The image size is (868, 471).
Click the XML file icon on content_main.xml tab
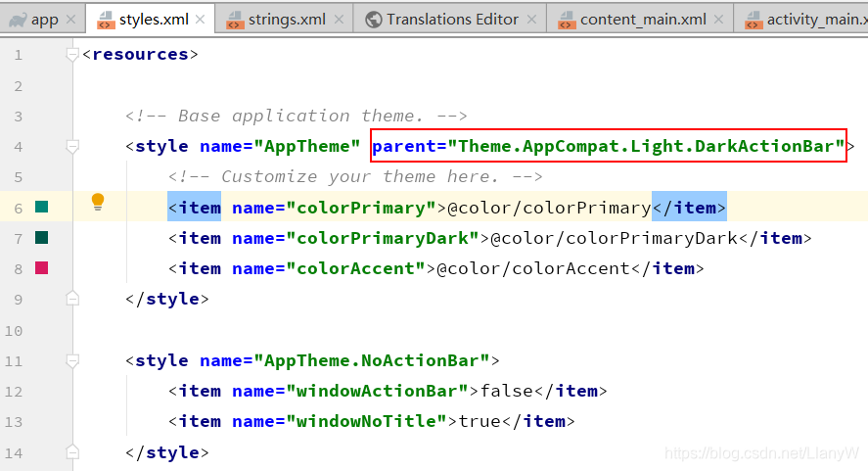click(x=567, y=20)
